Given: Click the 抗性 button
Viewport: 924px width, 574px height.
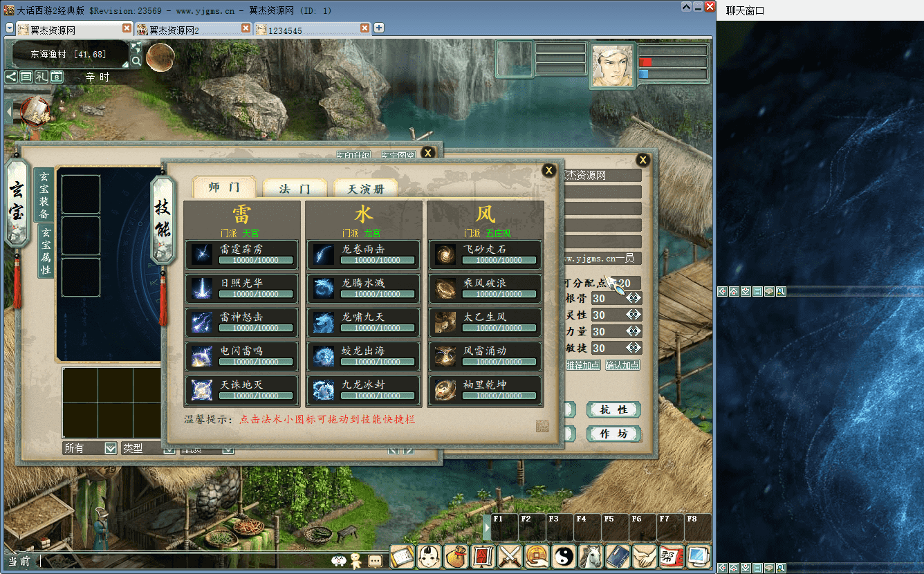Looking at the screenshot, I should (x=613, y=409).
